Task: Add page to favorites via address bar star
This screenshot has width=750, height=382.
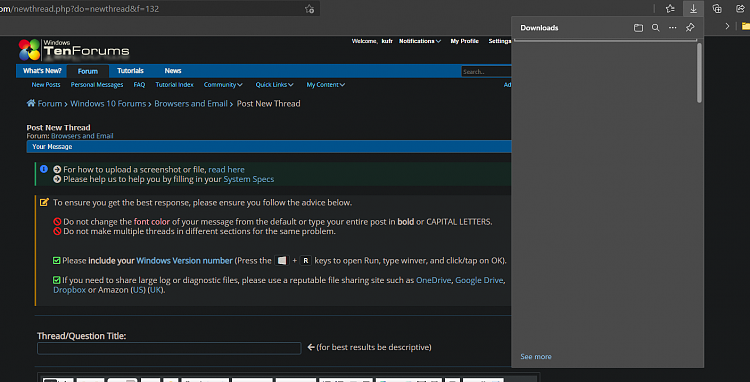Action: (309, 9)
